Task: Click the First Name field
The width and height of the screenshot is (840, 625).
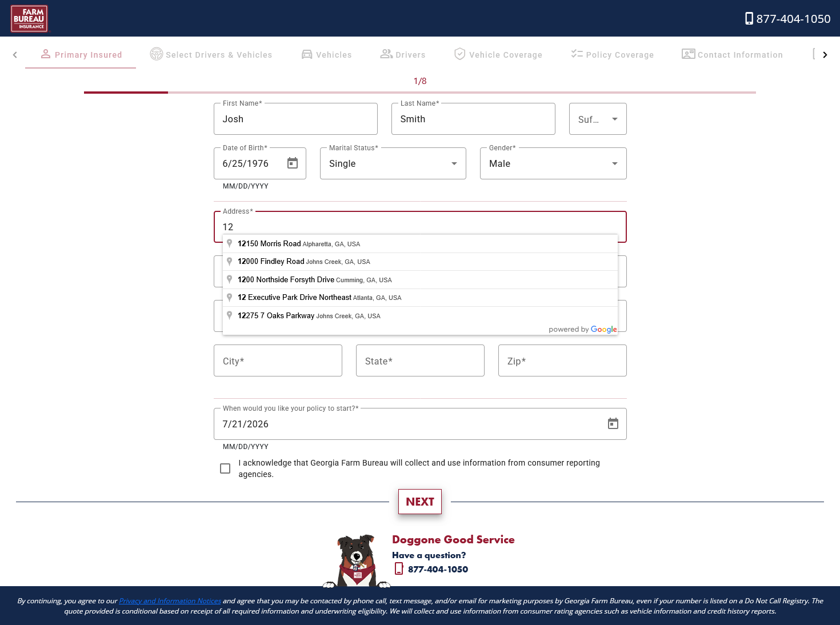Action: click(x=295, y=119)
